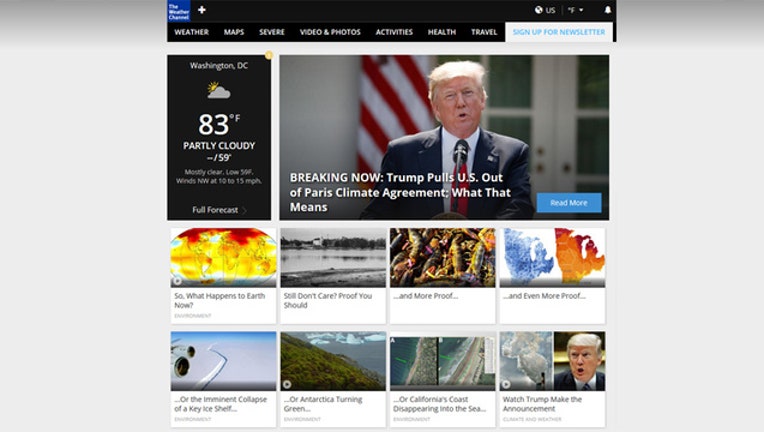
Task: Open the Full Forecast link
Action: coord(215,210)
